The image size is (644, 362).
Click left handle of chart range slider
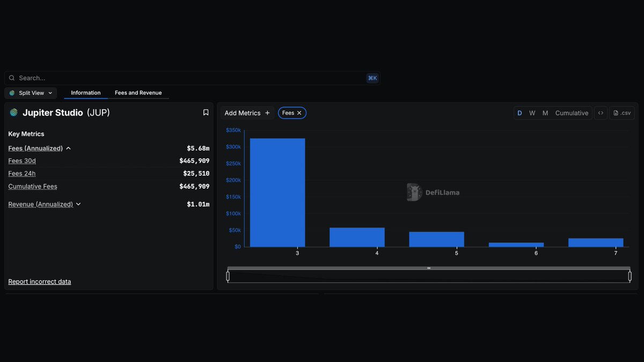tap(228, 276)
